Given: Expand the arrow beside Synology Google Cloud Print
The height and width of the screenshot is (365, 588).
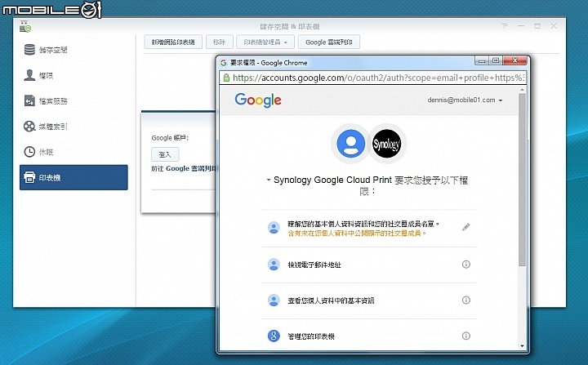Looking at the screenshot, I should [x=269, y=180].
